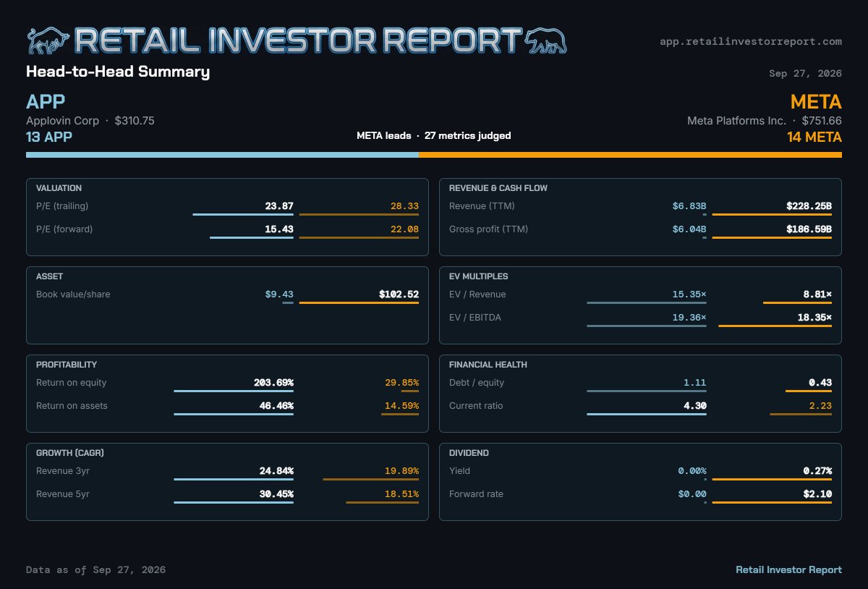This screenshot has height=589, width=868.
Task: Click the '14 META' score label
Action: [814, 137]
